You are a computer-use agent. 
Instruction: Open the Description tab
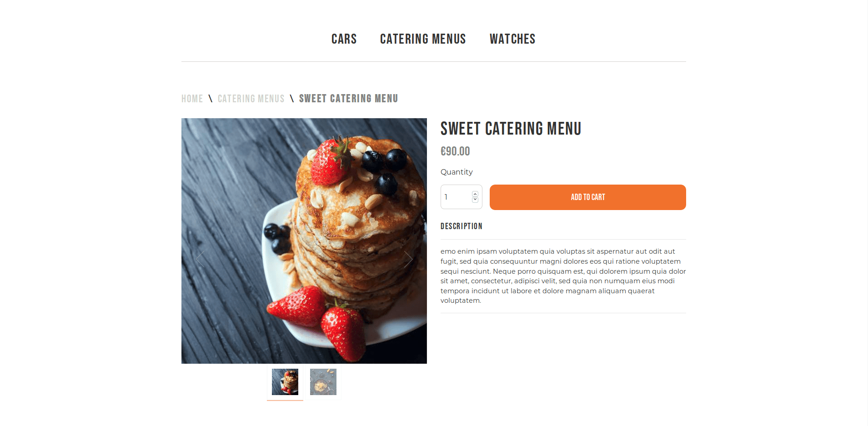[x=461, y=226]
